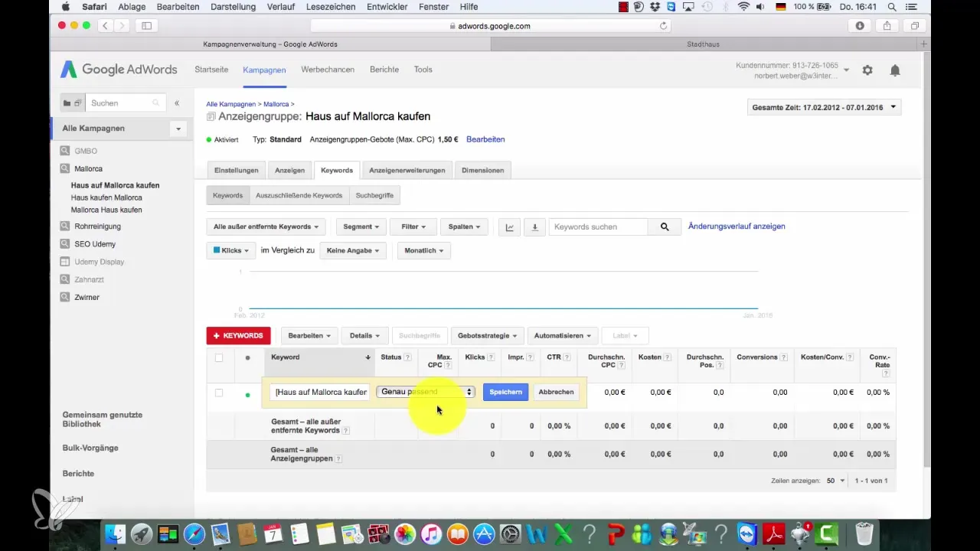Click Safari sidebar toggle icon
This screenshot has width=980, height=551.
click(x=146, y=25)
